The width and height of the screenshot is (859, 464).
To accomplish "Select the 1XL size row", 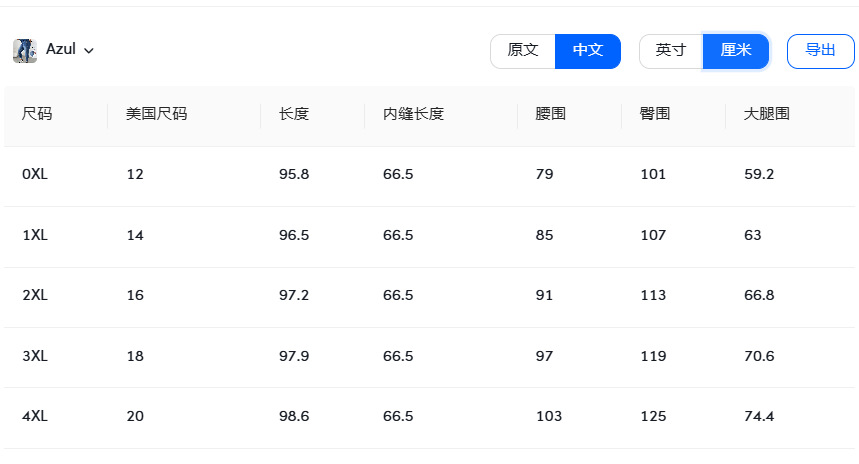I will click(35, 236).
